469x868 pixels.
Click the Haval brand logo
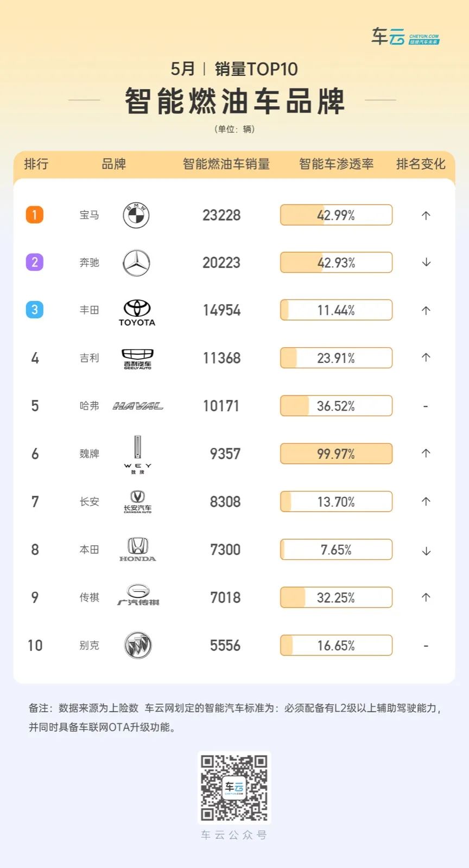[x=138, y=406]
